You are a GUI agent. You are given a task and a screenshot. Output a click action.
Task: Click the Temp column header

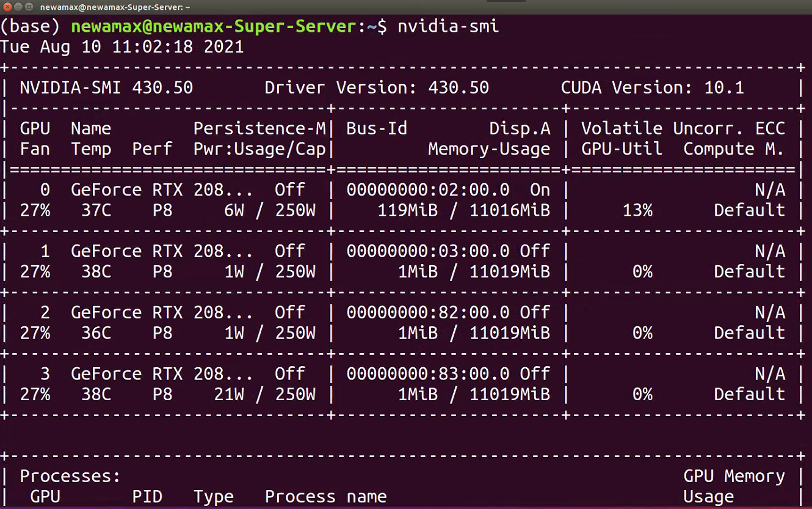click(x=91, y=149)
